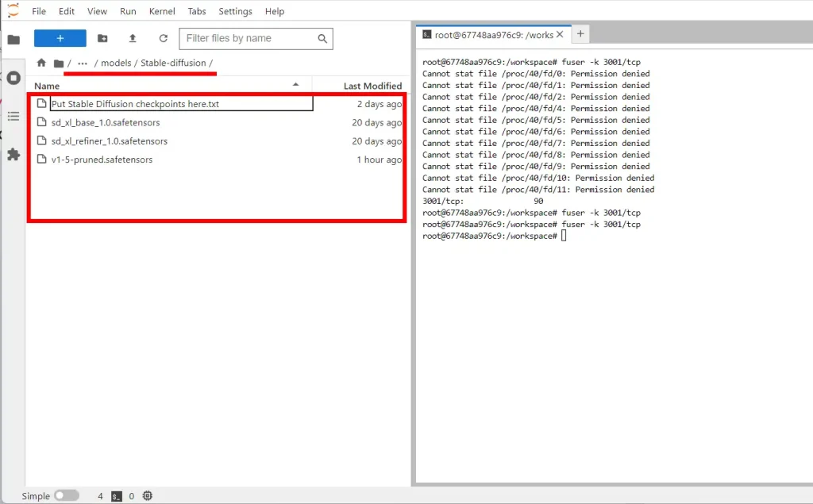Open the file browser sidebar icon
The width and height of the screenshot is (813, 504).
[x=13, y=40]
